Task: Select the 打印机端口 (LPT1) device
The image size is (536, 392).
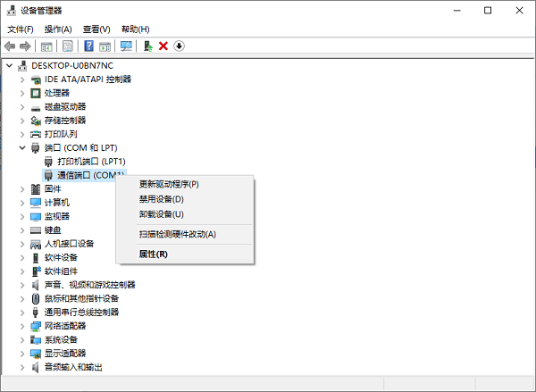Action: click(x=90, y=162)
